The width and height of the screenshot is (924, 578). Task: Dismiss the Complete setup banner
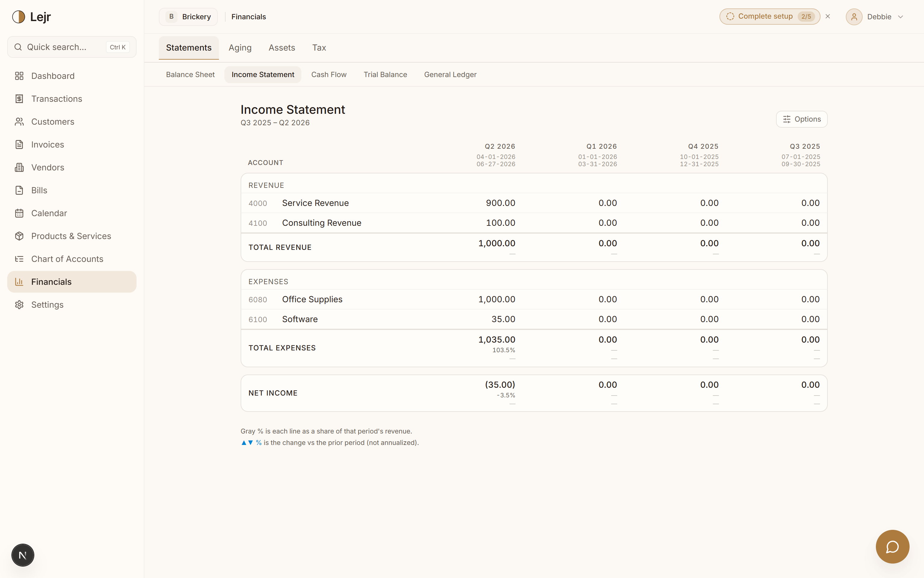pos(828,17)
